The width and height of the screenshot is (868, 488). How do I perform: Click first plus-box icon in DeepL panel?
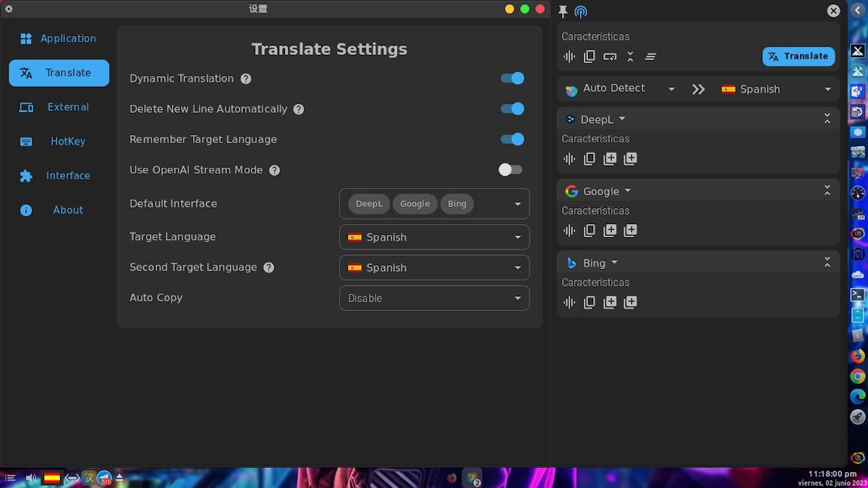coord(610,159)
